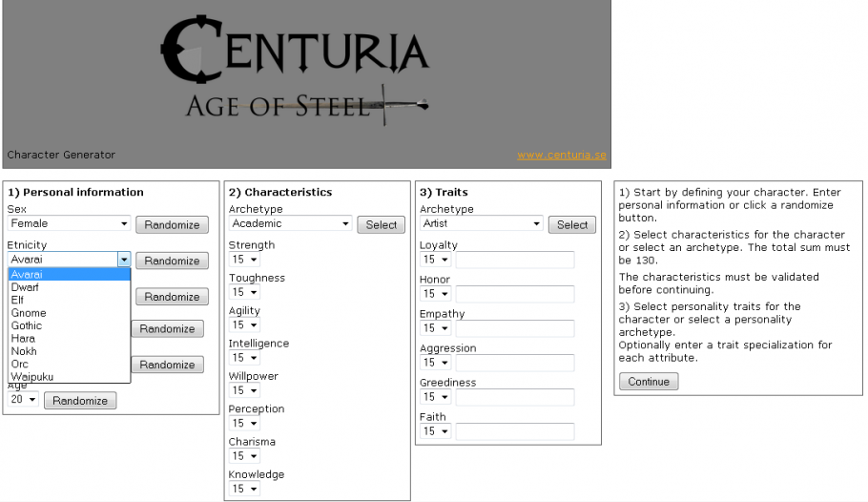Click Randomize button next to Age

point(80,401)
